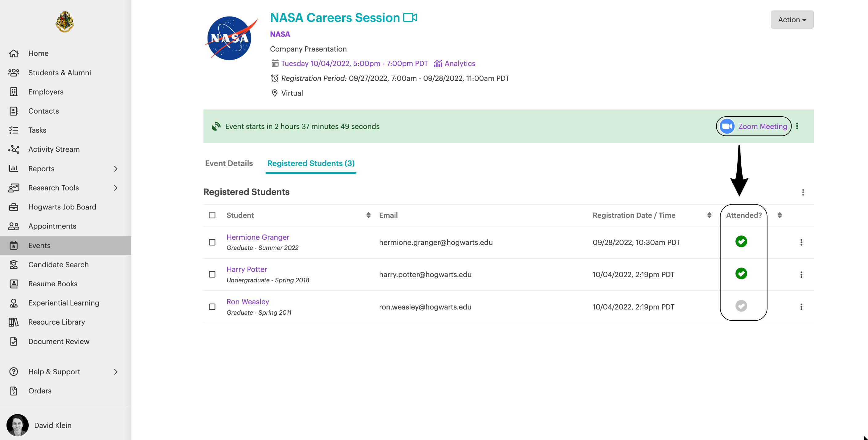Click the virtual event video camera icon
Viewport: 868px width, 440px height.
click(x=410, y=18)
